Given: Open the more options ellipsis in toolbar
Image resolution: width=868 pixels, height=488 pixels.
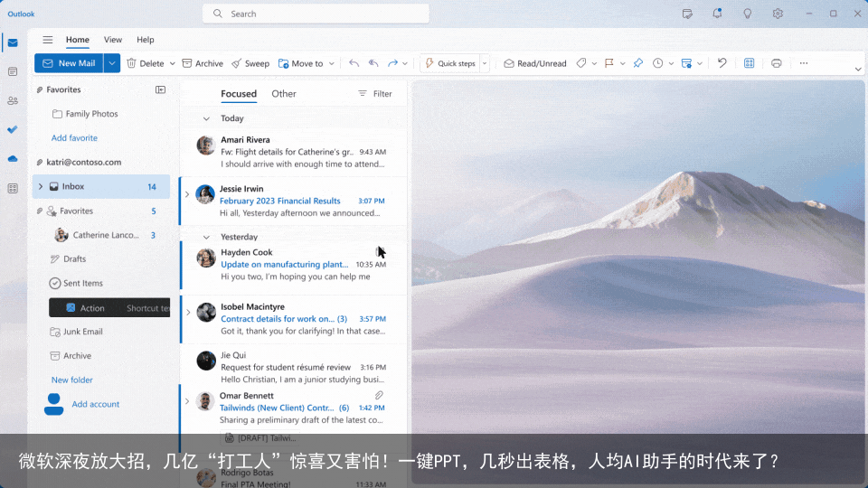Looking at the screenshot, I should tap(804, 63).
